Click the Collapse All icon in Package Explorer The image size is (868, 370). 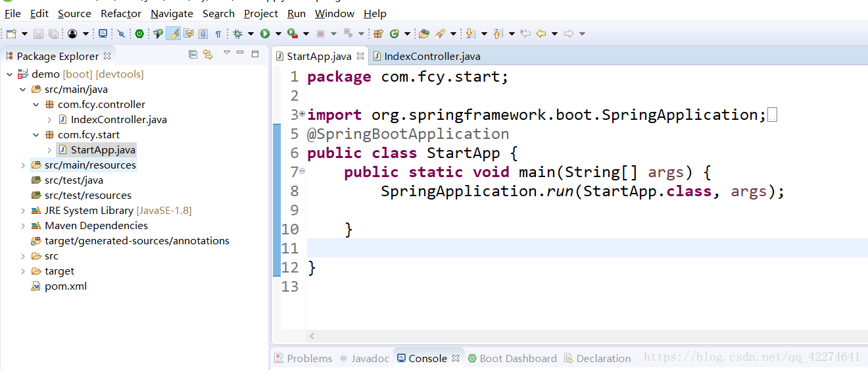[x=193, y=54]
